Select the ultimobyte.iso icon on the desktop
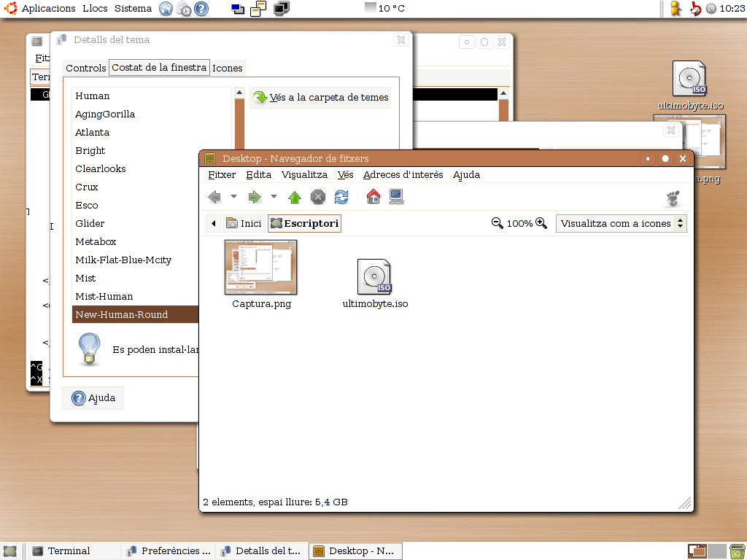 point(690,86)
